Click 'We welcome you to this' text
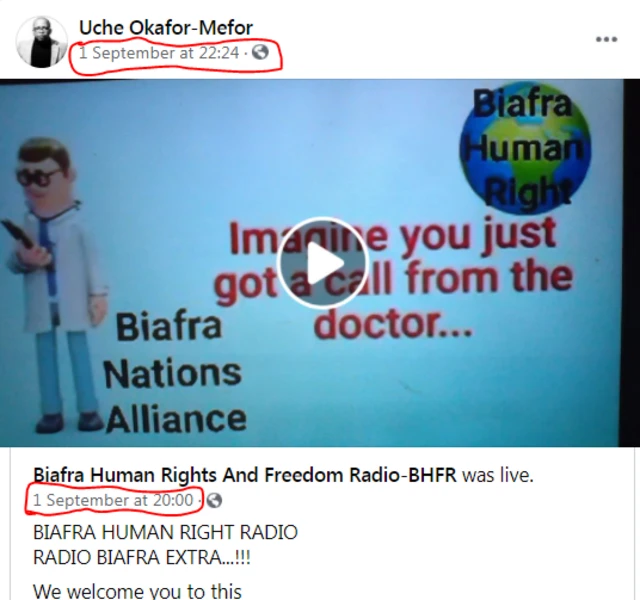This screenshot has height=600, width=640. [x=137, y=591]
